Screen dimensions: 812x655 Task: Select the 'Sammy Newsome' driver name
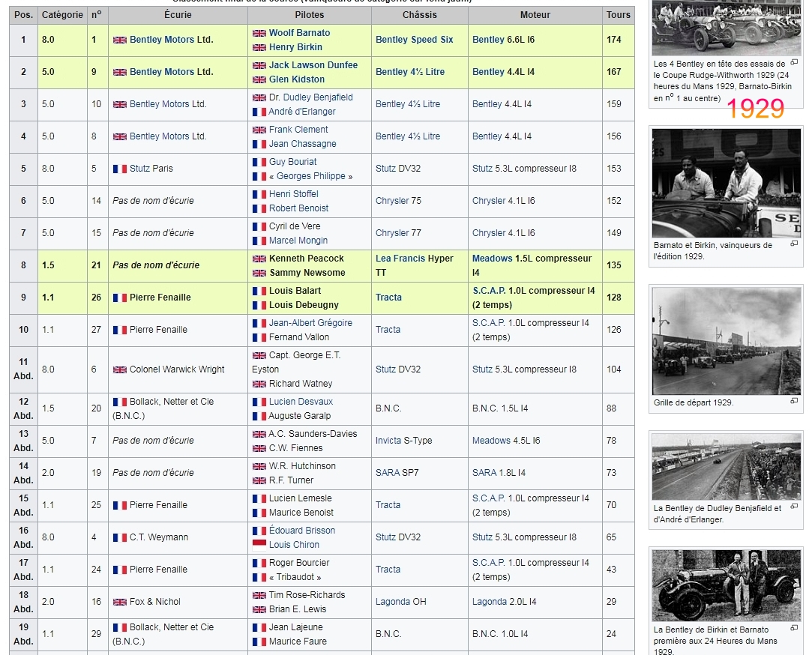coord(307,273)
